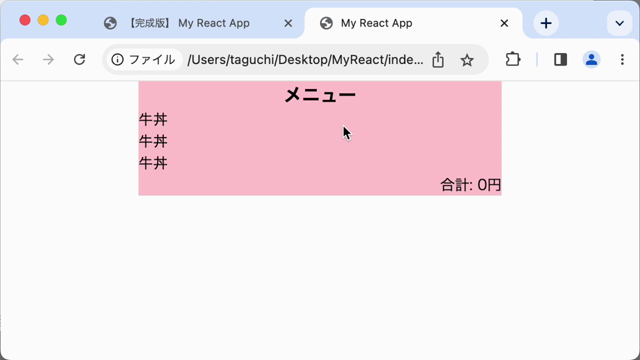Toggle the browser side panel
This screenshot has width=640, height=360.
(x=560, y=60)
